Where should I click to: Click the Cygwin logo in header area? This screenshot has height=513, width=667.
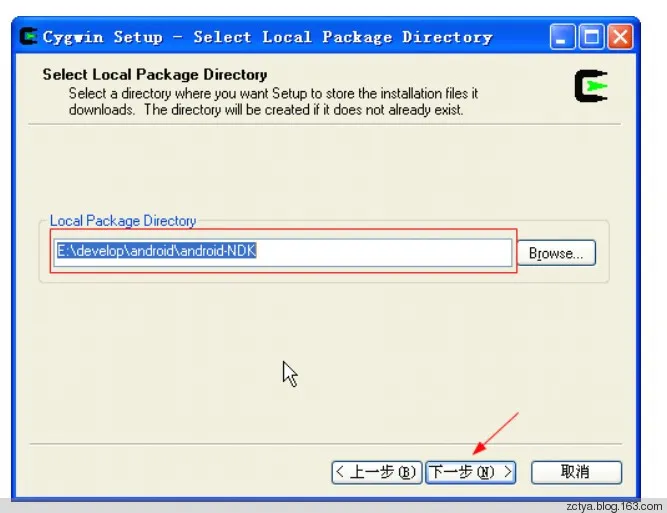click(x=591, y=86)
